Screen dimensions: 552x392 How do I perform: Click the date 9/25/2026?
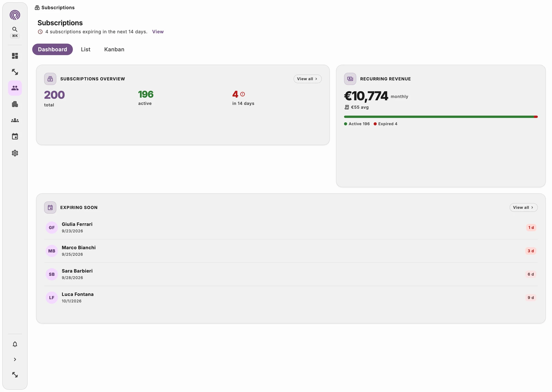(x=72, y=254)
